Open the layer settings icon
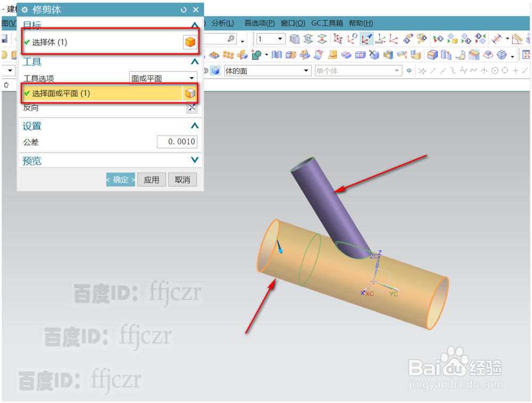 click(x=294, y=39)
